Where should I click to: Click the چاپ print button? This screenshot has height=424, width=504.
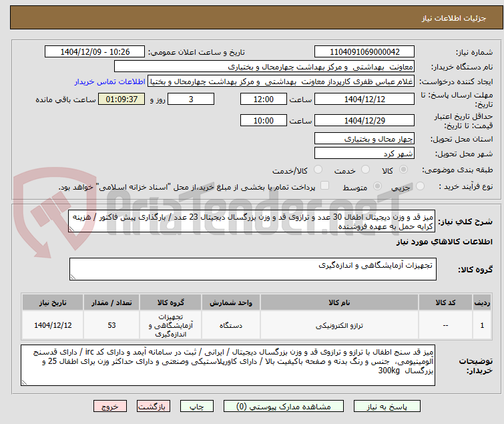[196, 407]
